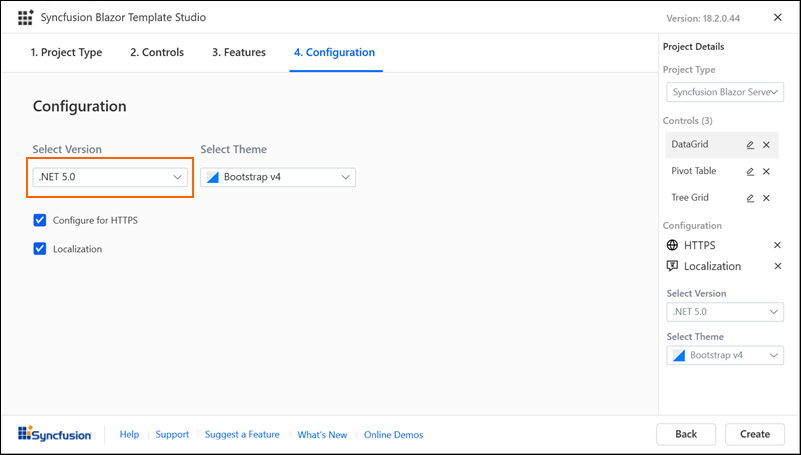Open the .NET 5.0 version dropdown
Viewport: 801px width, 455px height.
click(x=110, y=177)
